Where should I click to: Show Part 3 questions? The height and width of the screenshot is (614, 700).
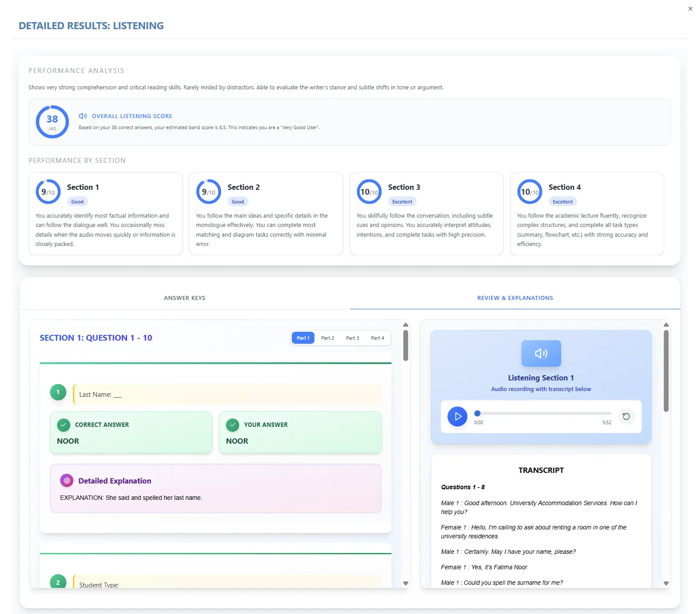pos(352,338)
